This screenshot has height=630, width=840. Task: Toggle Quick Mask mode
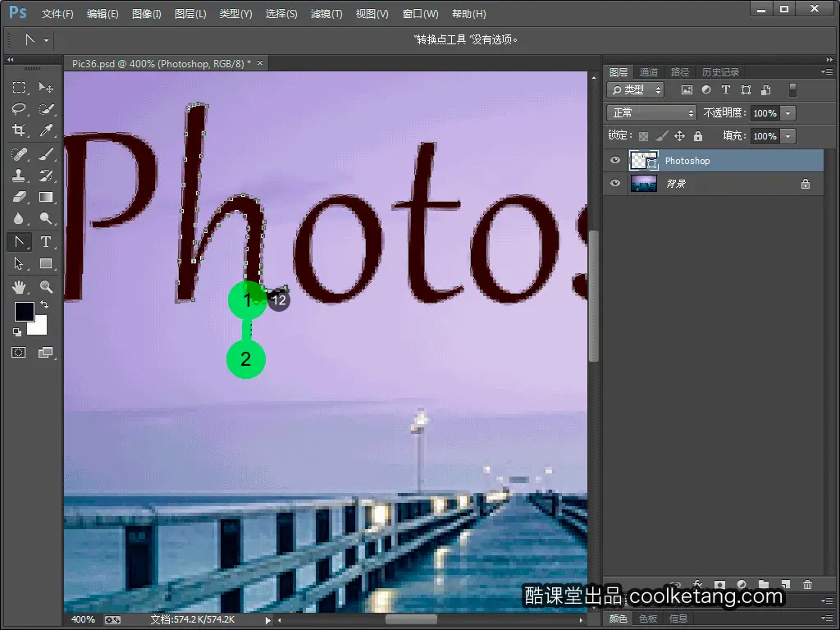point(19,353)
